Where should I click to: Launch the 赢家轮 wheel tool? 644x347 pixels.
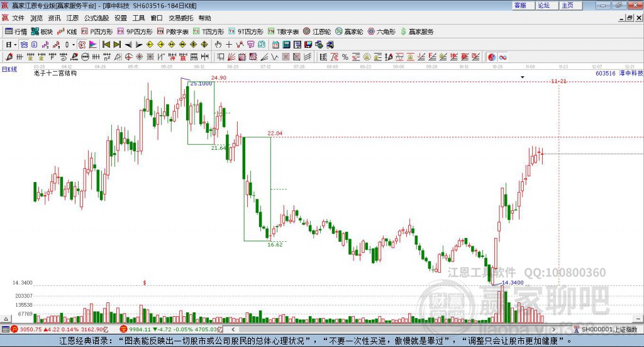click(x=349, y=31)
